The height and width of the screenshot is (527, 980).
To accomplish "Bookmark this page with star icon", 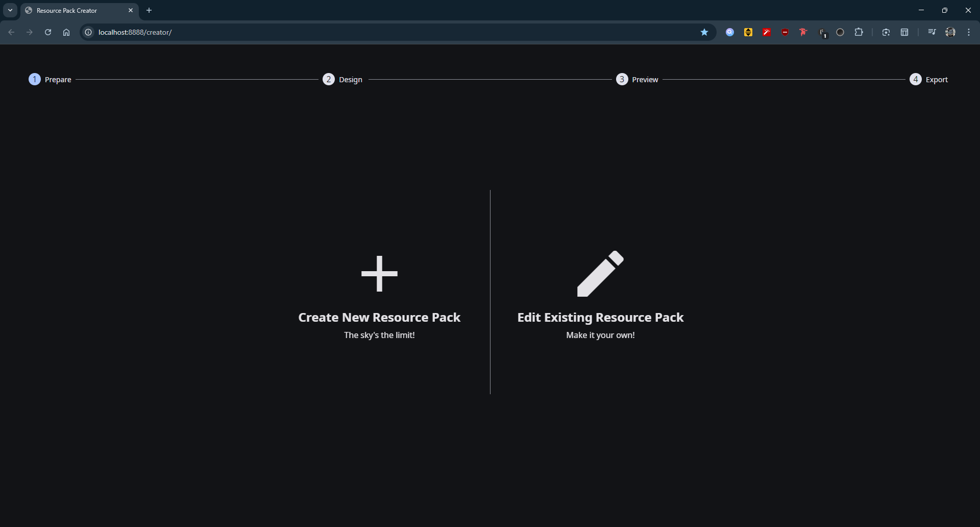I will point(704,32).
